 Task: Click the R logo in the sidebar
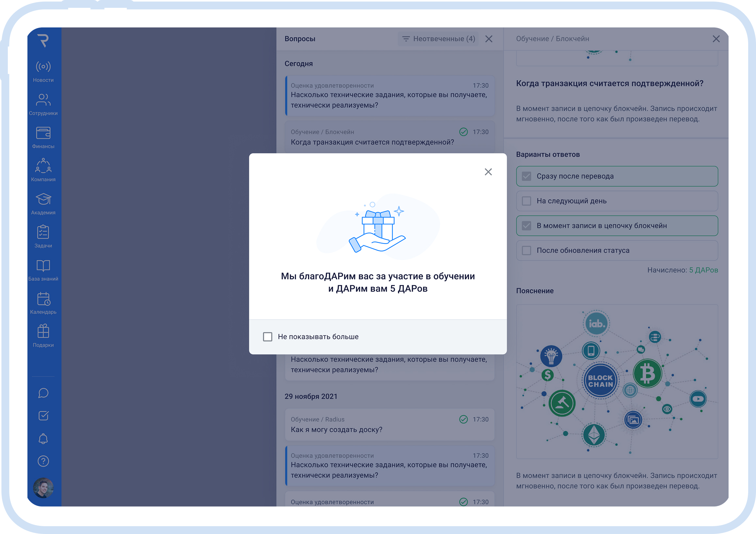(43, 41)
